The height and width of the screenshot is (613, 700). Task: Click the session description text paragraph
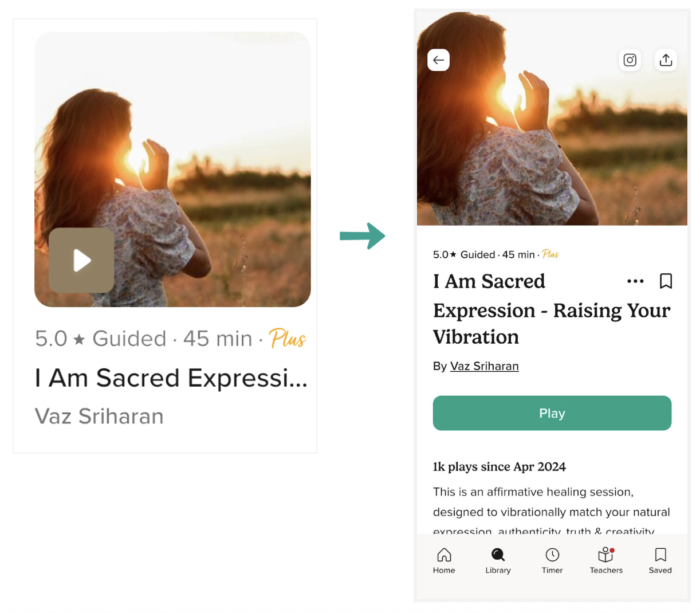click(552, 512)
